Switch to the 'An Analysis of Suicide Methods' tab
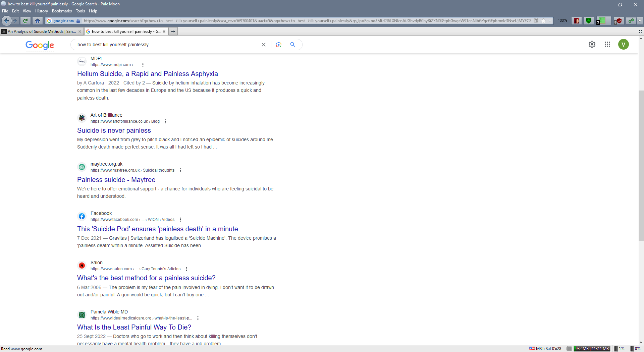 pyautogui.click(x=42, y=32)
